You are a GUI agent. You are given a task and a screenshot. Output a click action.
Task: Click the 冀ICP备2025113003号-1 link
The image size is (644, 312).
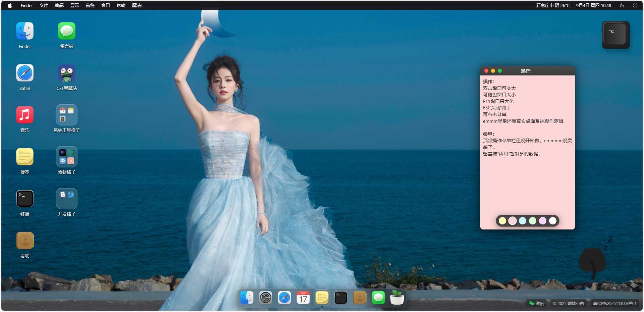[x=614, y=303]
